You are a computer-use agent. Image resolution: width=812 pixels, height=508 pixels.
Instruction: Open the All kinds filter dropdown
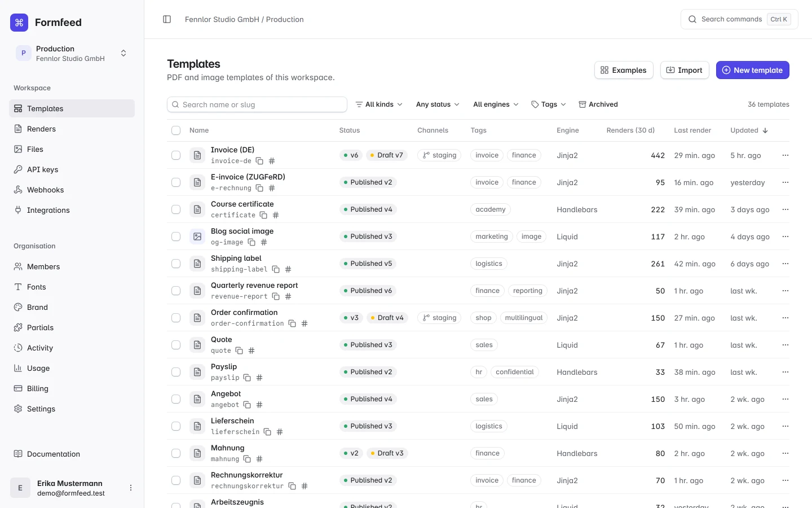pos(379,104)
